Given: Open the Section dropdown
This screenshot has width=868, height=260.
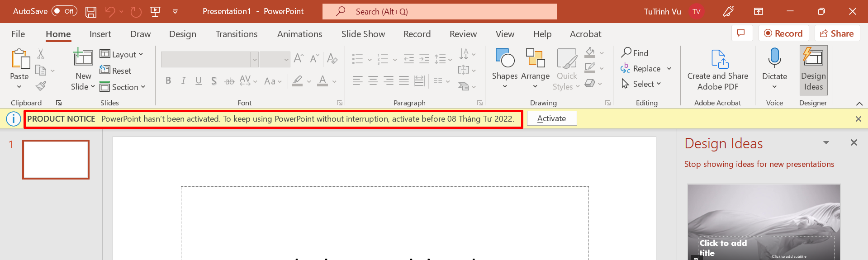Looking at the screenshot, I should [123, 87].
